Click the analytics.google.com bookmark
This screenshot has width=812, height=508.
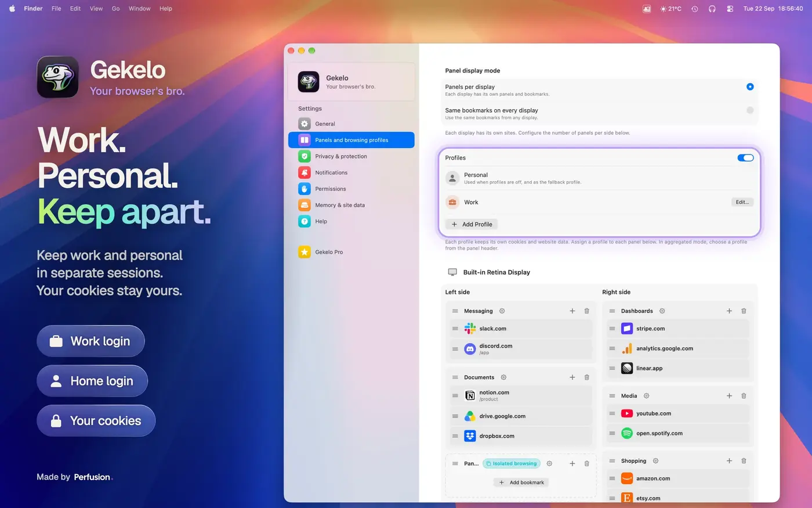[x=677, y=348]
